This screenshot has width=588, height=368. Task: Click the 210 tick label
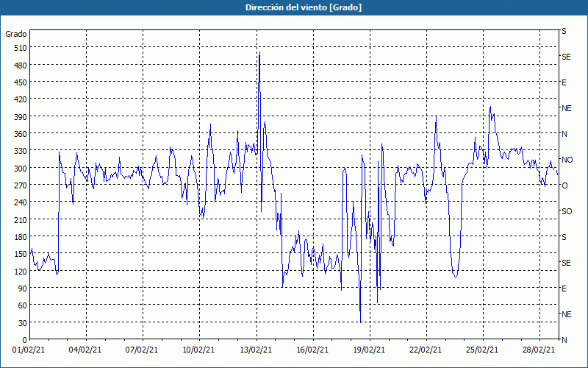coord(21,219)
